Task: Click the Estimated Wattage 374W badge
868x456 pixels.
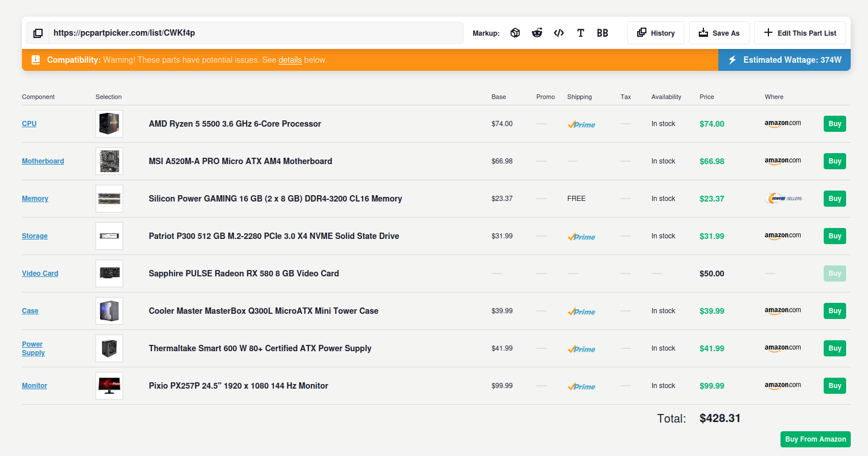Action: pos(785,60)
